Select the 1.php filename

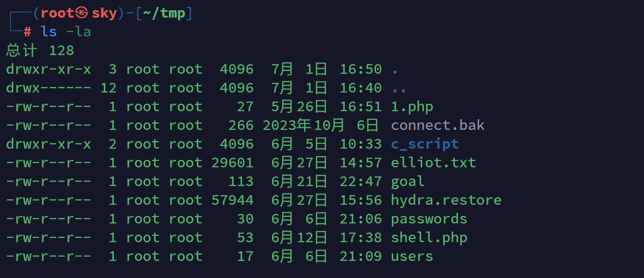[x=412, y=107]
